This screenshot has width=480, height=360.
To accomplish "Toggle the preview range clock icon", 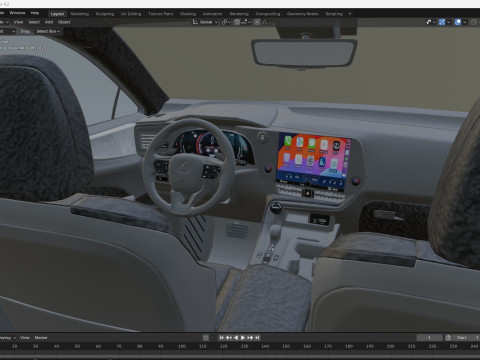I will [x=448, y=338].
